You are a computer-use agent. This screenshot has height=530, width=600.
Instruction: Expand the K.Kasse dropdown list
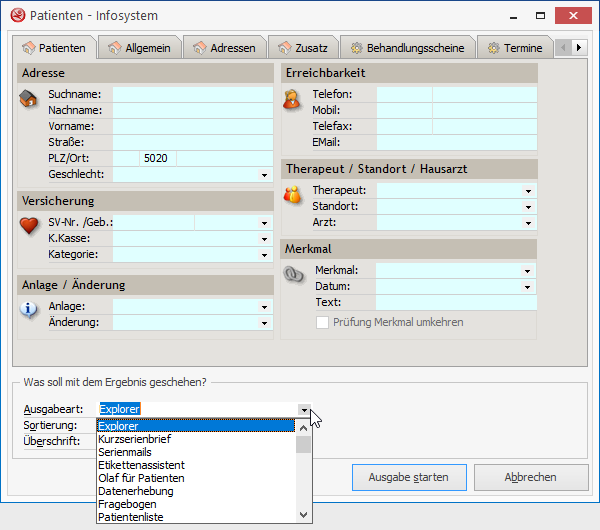[265, 239]
